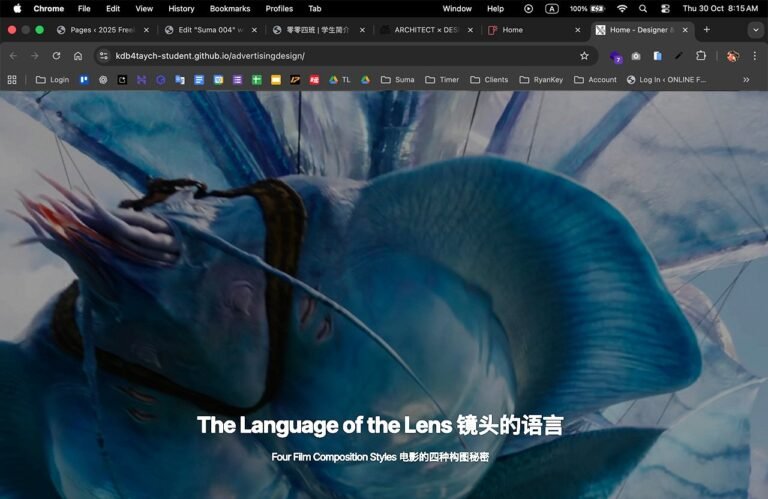Open the Log In ONLINE bookmark link

coord(666,80)
